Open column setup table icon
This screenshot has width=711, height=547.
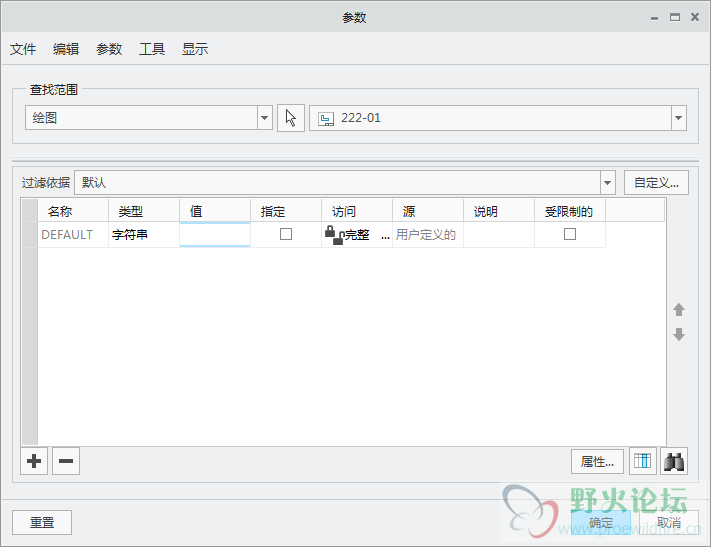643,461
